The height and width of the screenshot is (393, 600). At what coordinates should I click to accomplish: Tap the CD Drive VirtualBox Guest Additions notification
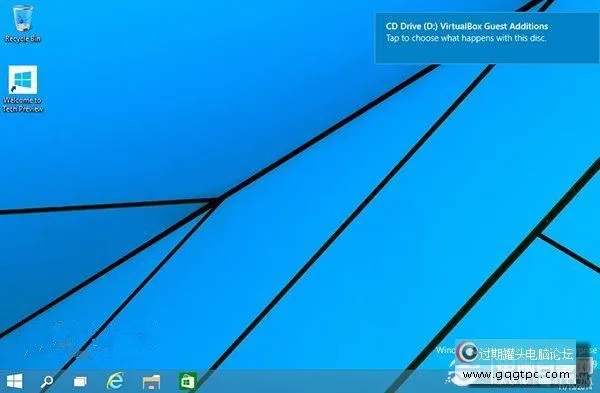(x=487, y=38)
